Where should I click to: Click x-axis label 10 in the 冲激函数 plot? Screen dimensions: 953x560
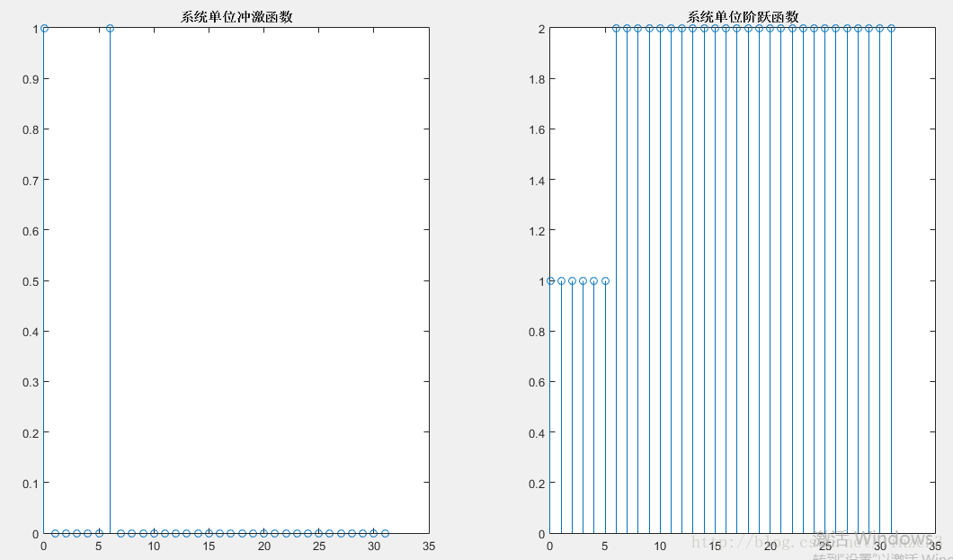tap(154, 546)
